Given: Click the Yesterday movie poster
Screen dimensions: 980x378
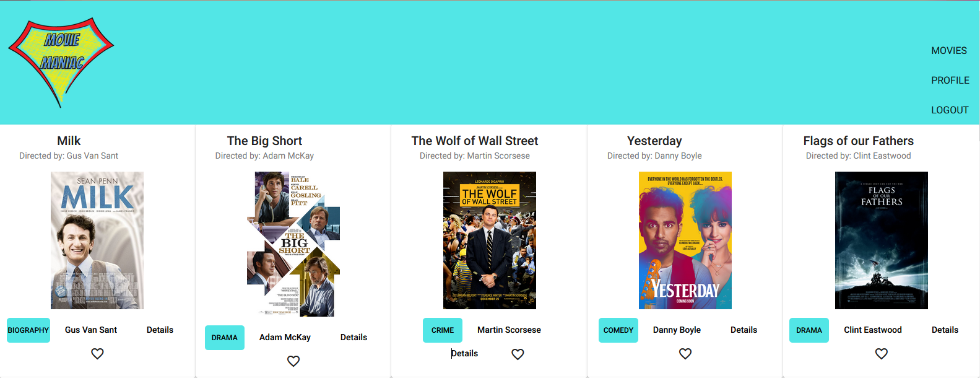Looking at the screenshot, I should [x=685, y=240].
